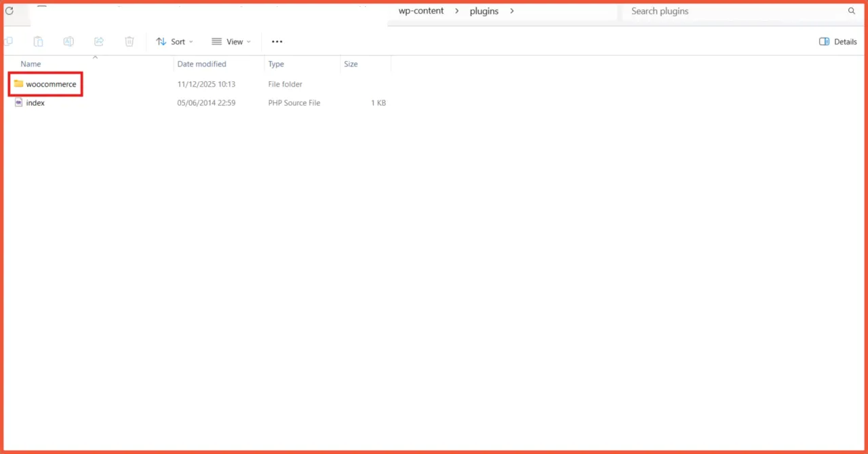Open the woocommerce folder icon
This screenshot has width=868, height=454.
[19, 83]
